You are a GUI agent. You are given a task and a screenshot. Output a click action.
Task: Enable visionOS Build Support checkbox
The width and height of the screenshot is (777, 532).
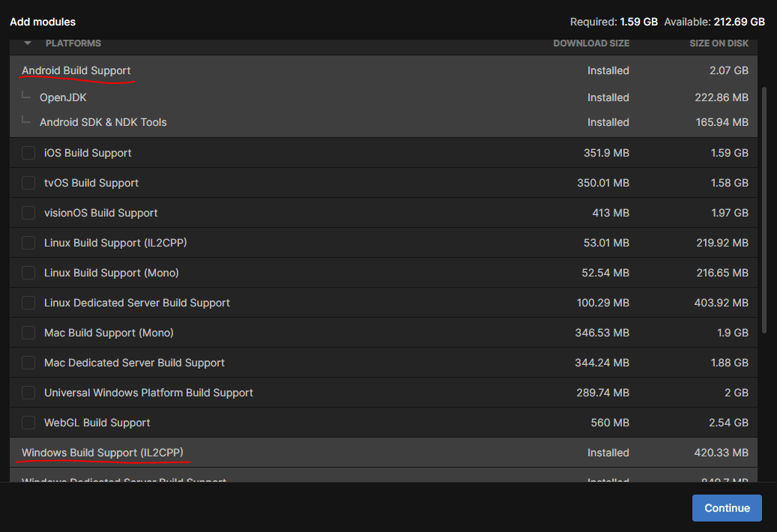(28, 213)
